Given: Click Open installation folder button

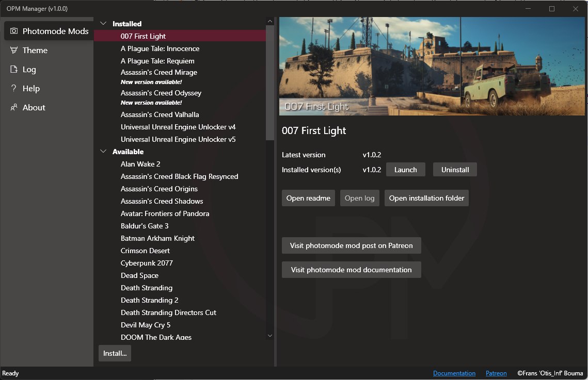Looking at the screenshot, I should point(426,198).
